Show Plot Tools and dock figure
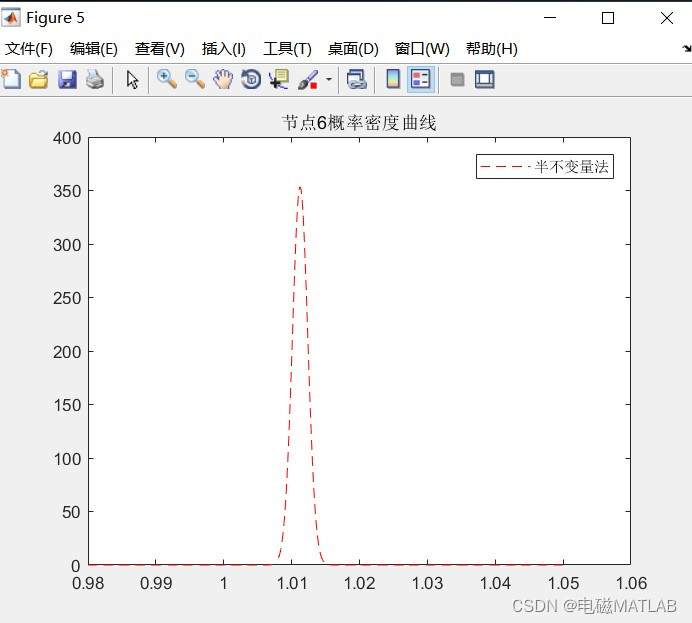The width and height of the screenshot is (692, 623). point(485,80)
